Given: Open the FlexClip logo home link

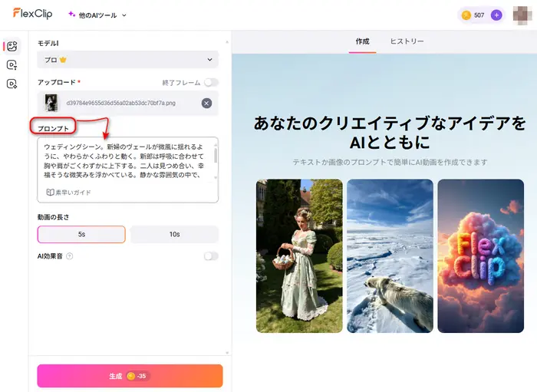Looking at the screenshot, I should pyautogui.click(x=32, y=14).
